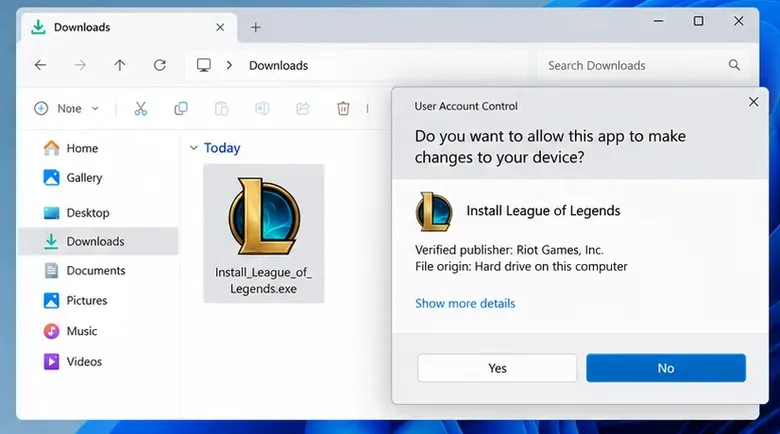The image size is (780, 434).
Task: Select the Downloads tab
Action: pyautogui.click(x=127, y=27)
